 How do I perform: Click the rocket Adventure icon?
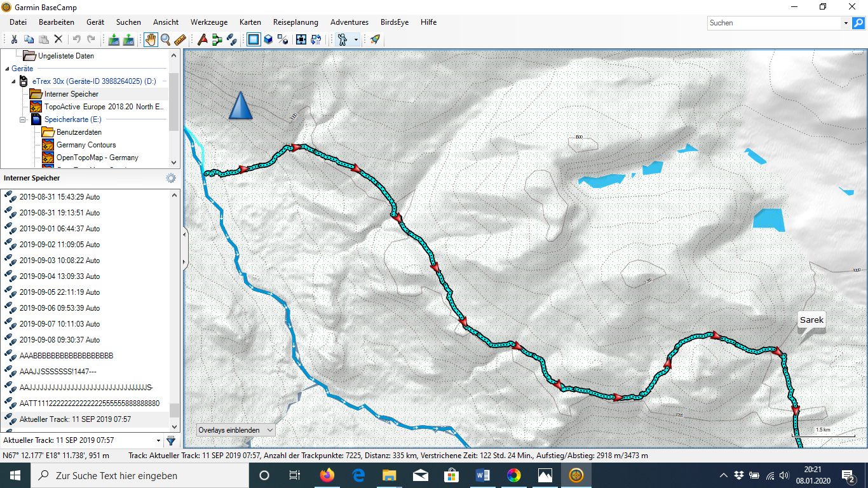click(x=375, y=39)
